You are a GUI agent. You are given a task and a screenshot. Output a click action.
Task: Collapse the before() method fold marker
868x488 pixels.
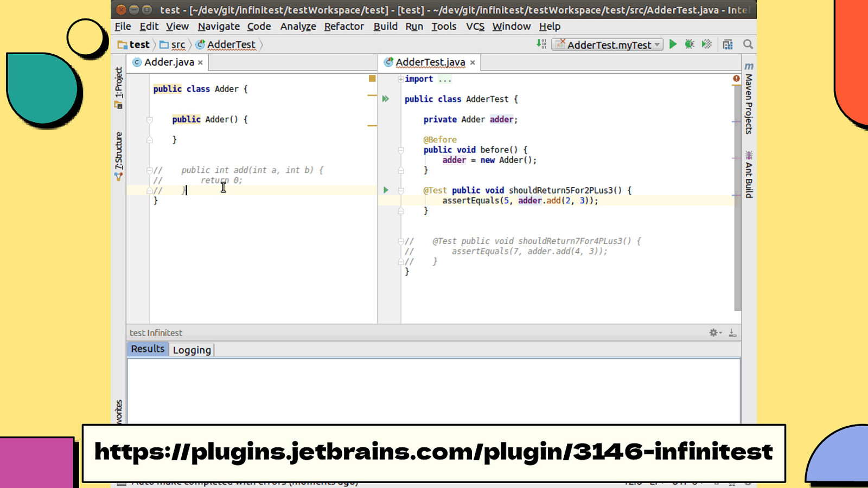point(401,150)
